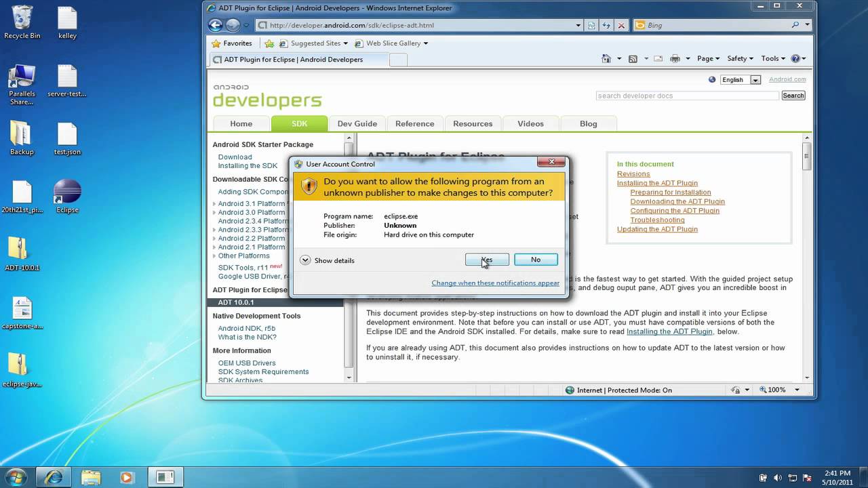The image size is (868, 488).
Task: Switch to the Videos tab
Action: click(x=530, y=123)
